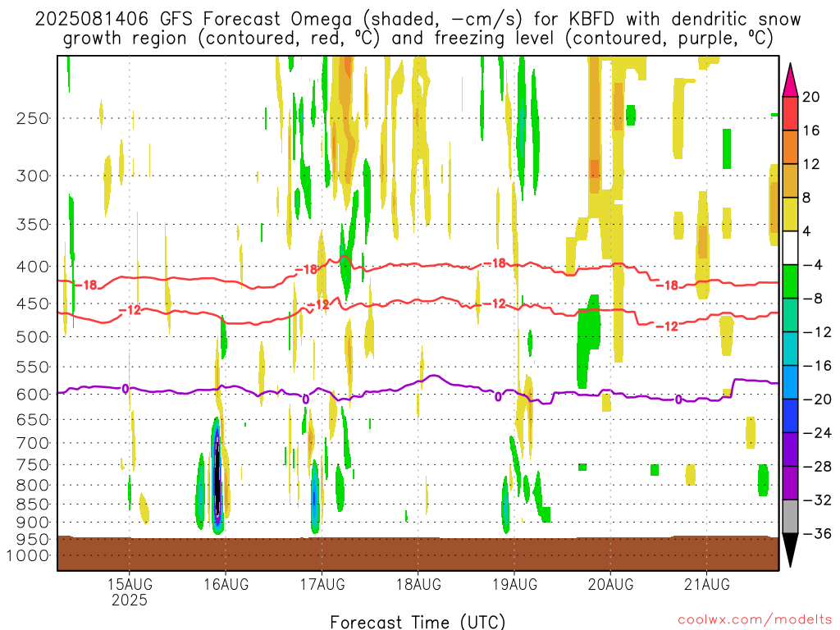
Task: Click the 500 pressure level label
Action: coord(33,337)
